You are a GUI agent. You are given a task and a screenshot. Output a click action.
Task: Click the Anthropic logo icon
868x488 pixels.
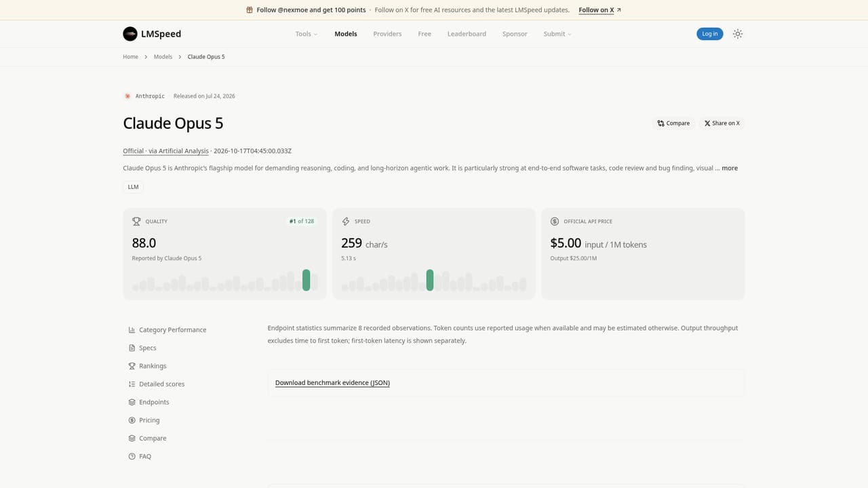[127, 96]
